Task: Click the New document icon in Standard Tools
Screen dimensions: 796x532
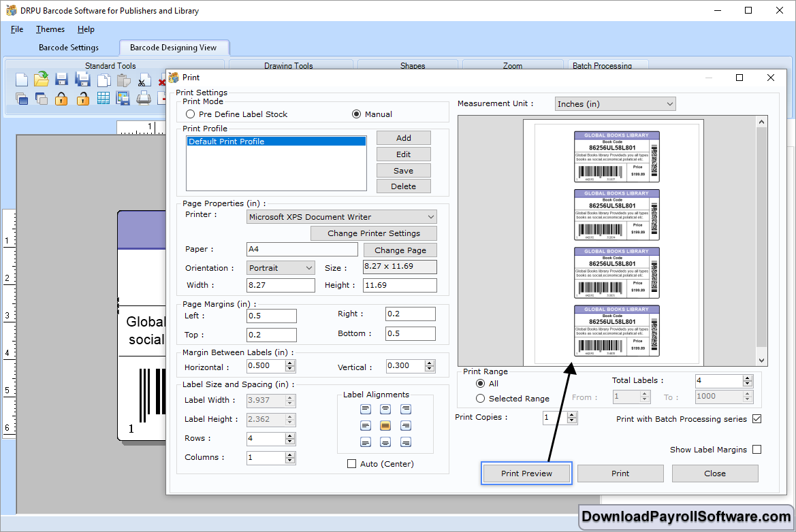Action: tap(21, 80)
